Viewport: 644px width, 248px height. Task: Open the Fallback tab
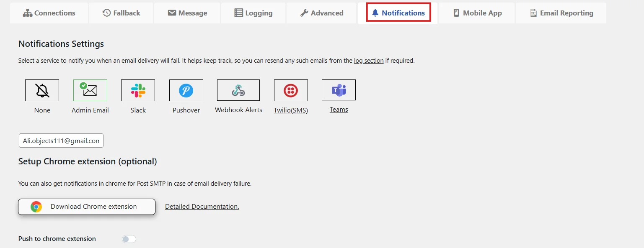(121, 13)
